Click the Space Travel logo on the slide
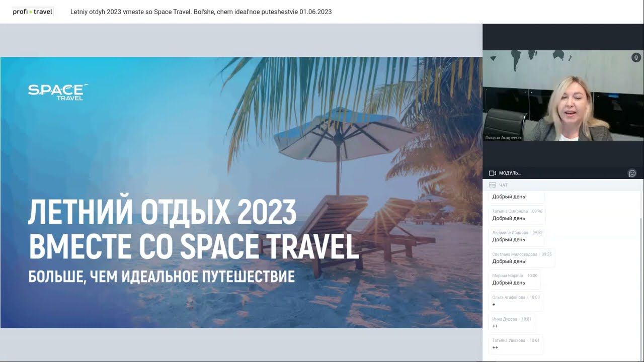Image resolution: width=644 pixels, height=362 pixels. point(58,92)
